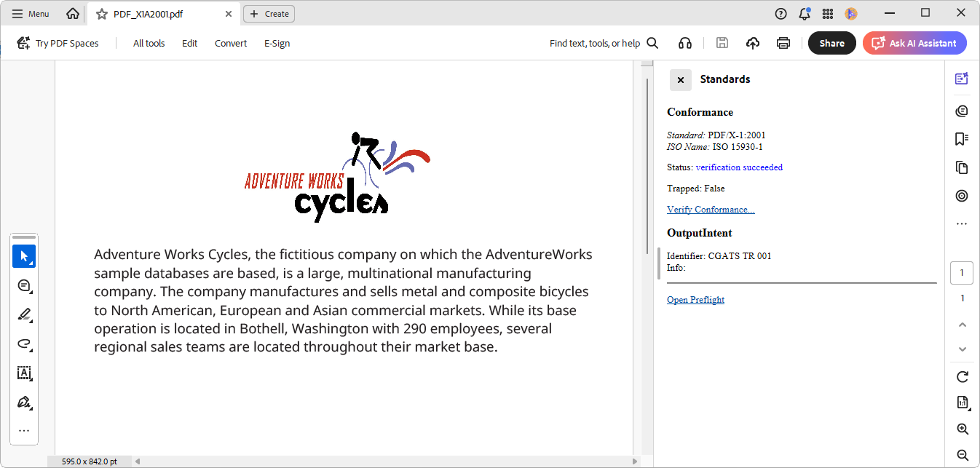Expand more options in right sidebar
The image size is (980, 468).
[x=962, y=223]
